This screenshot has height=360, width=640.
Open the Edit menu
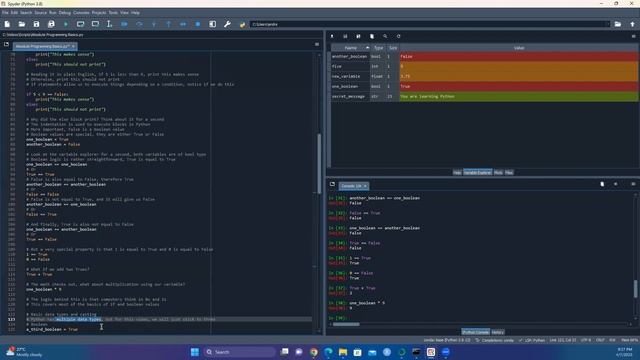tap(14, 13)
